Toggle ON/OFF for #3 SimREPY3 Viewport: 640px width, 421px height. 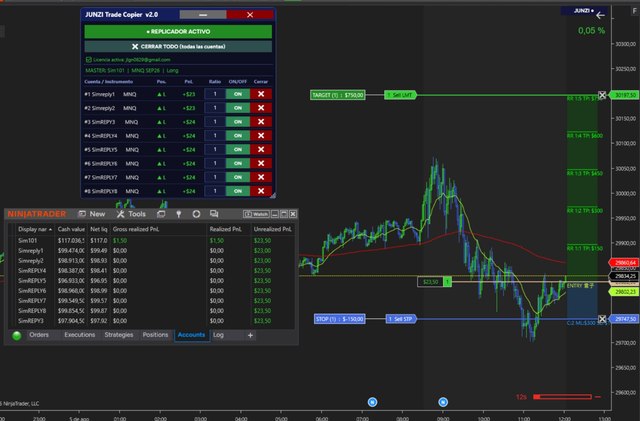pos(238,122)
